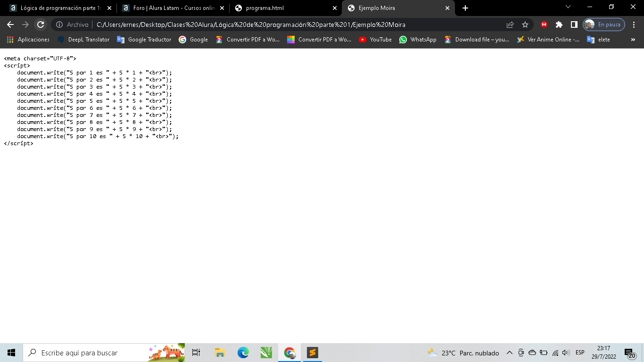Open the Chrome three-dot menu
Screen dimensions: 644x362
coord(634,25)
